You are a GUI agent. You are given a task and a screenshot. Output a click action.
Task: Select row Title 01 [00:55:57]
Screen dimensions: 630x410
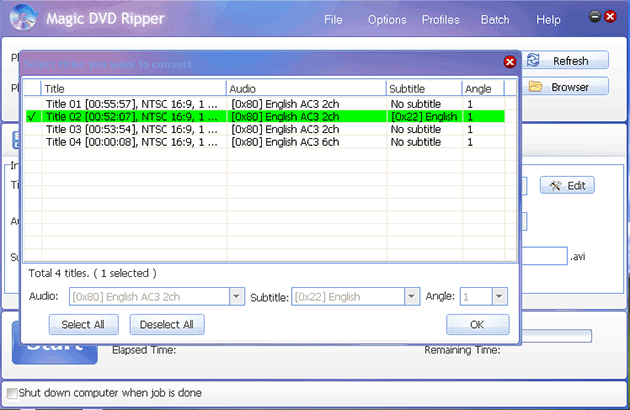[x=265, y=104]
